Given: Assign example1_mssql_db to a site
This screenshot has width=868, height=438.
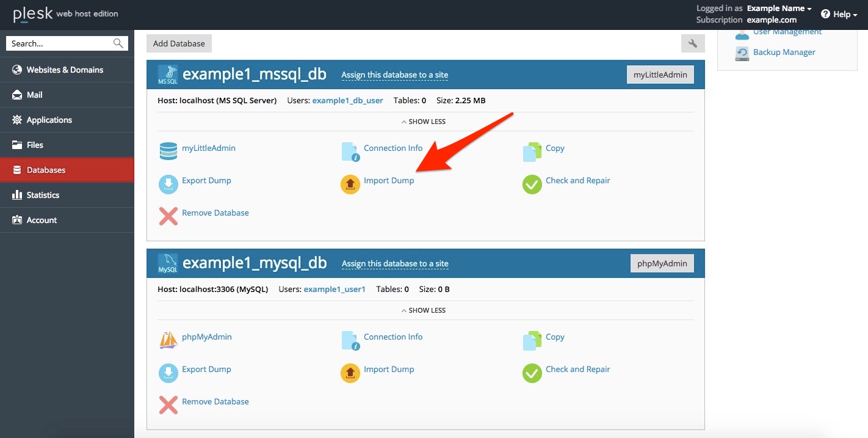Looking at the screenshot, I should [x=394, y=75].
